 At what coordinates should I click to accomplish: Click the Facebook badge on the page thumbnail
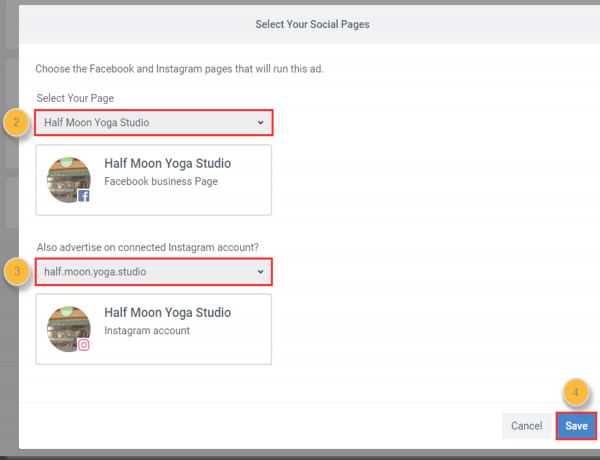coord(84,197)
